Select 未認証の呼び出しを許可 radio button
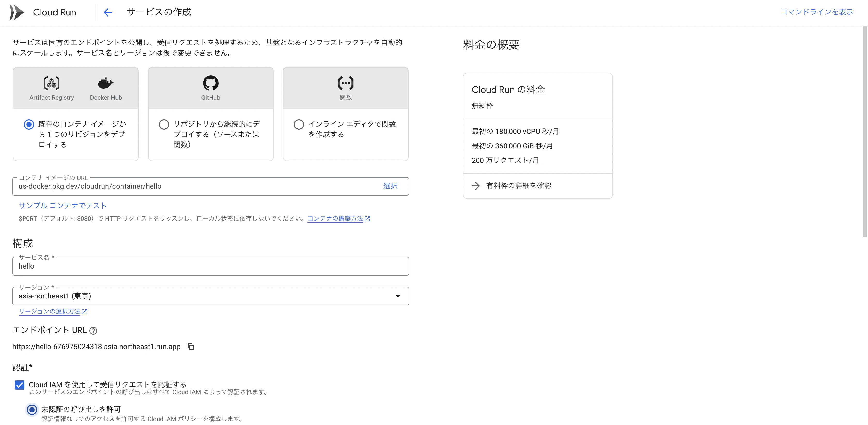Image resolution: width=868 pixels, height=425 pixels. tap(32, 410)
